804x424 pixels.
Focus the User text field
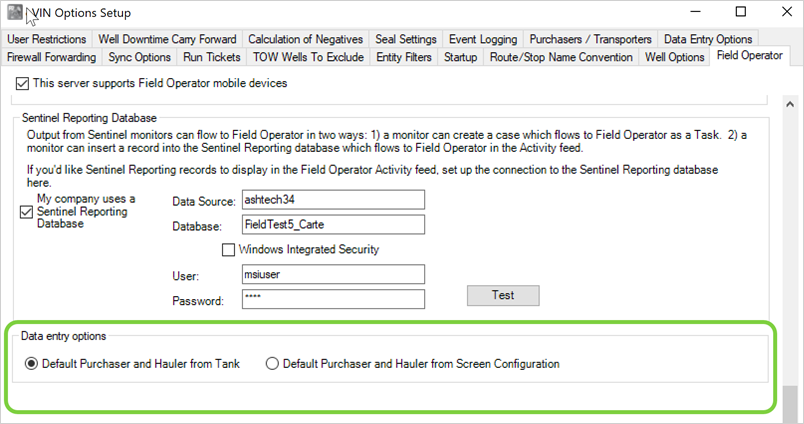click(333, 274)
